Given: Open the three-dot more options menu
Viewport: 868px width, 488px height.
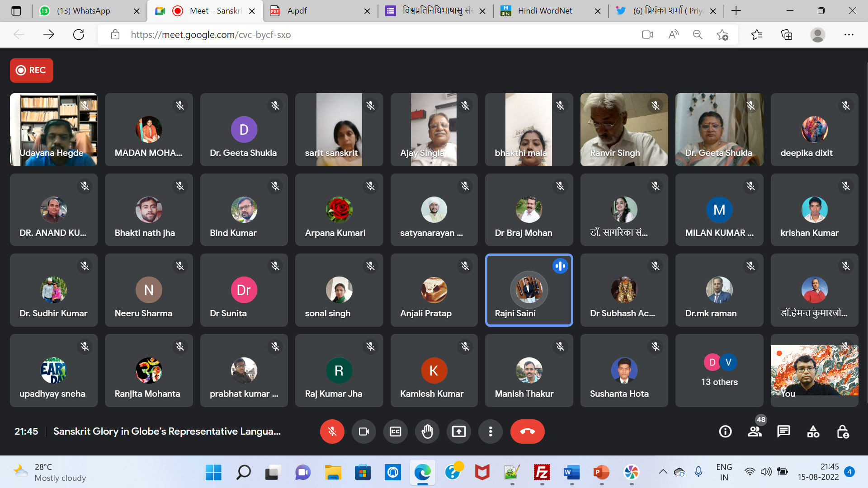Looking at the screenshot, I should tap(490, 432).
